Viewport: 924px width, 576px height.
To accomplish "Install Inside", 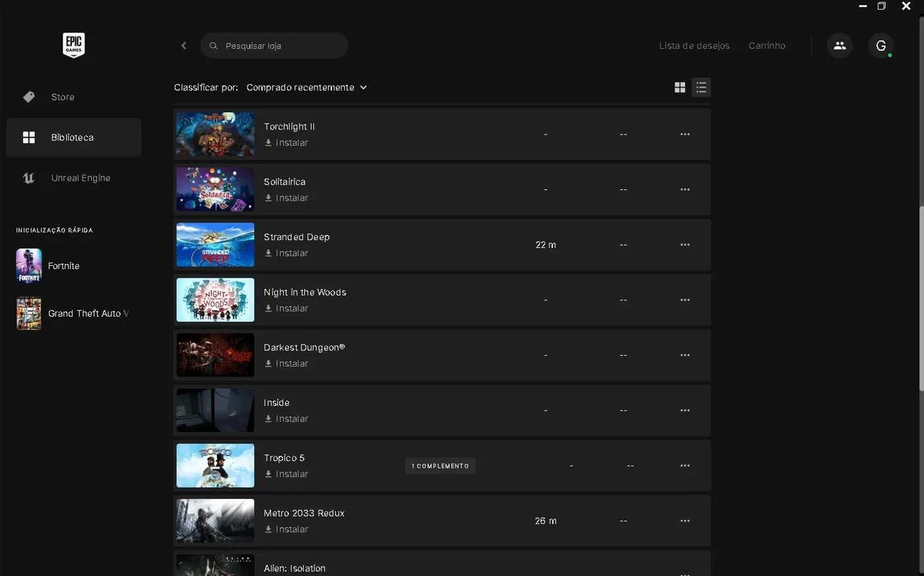I will coord(286,419).
